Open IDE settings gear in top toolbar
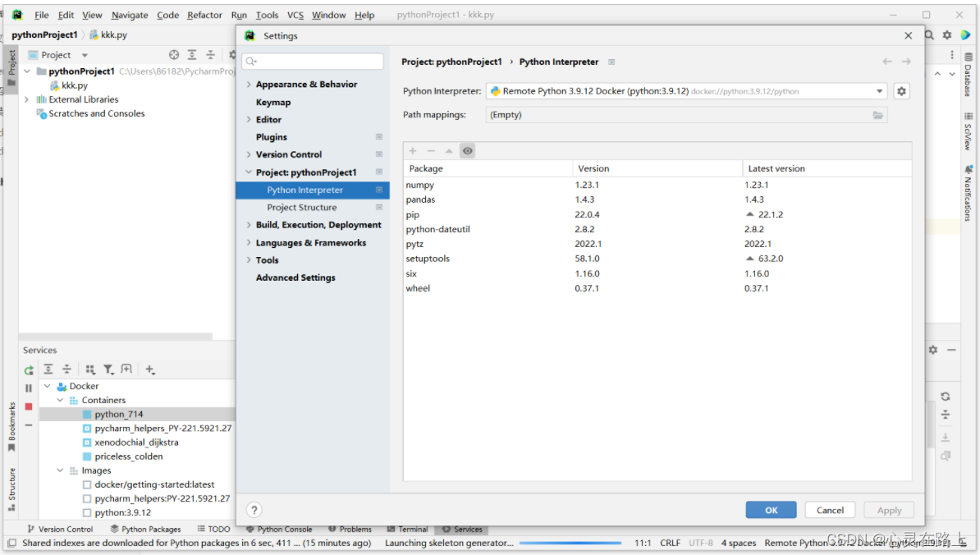This screenshot has height=555, width=980. tap(947, 35)
